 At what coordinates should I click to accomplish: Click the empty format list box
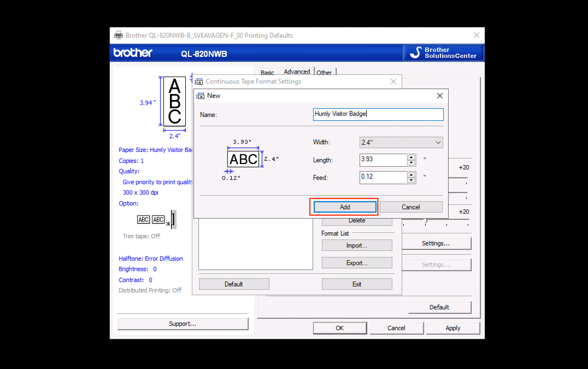click(x=255, y=244)
